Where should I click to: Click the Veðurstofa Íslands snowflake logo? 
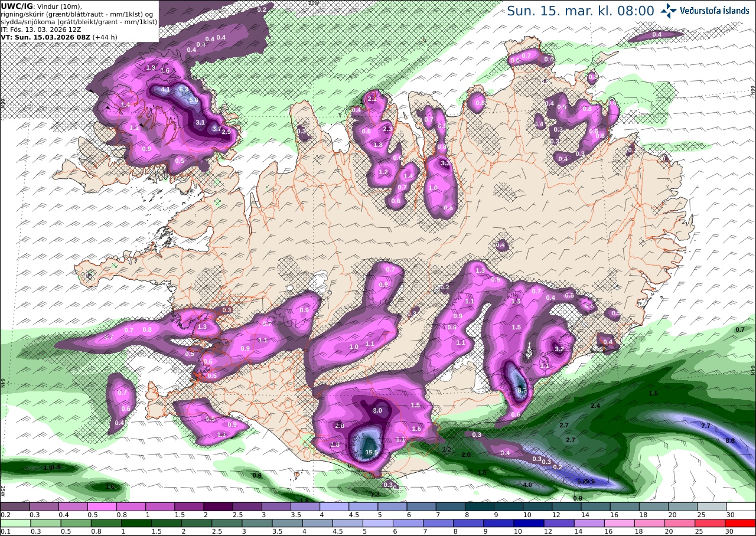[x=669, y=10]
